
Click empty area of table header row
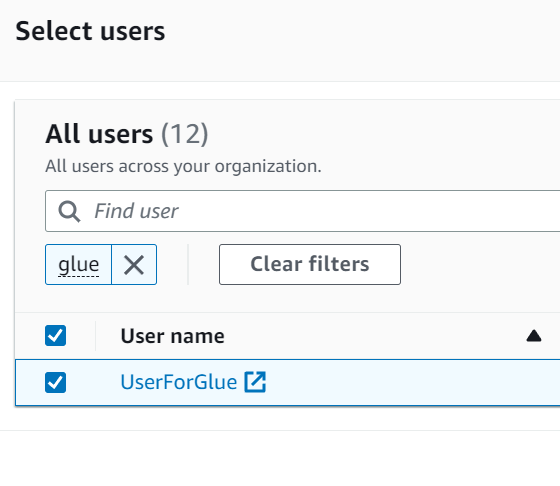[375, 336]
